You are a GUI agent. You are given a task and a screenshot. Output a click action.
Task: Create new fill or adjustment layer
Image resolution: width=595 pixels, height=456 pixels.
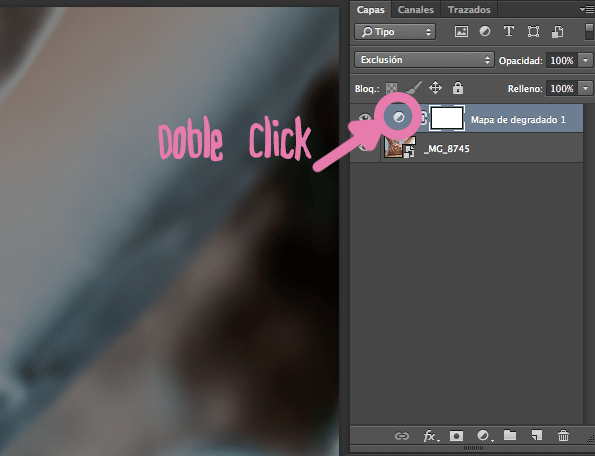click(x=485, y=436)
